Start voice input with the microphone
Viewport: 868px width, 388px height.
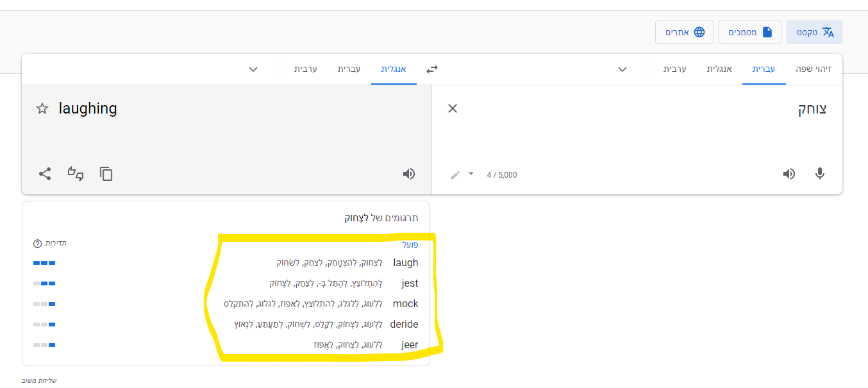[820, 174]
